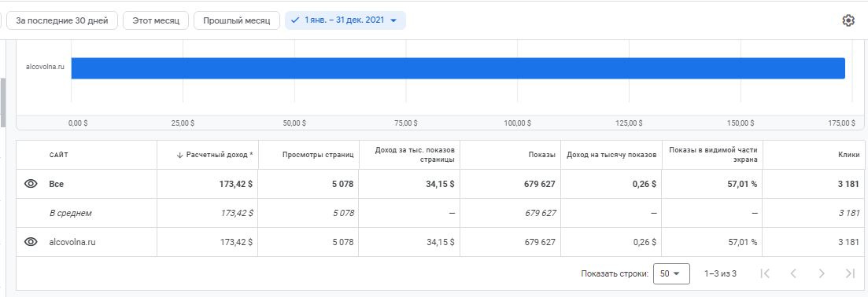The image size is (868, 297).
Task: Click the left vertical scrollbar
Action: point(2,102)
